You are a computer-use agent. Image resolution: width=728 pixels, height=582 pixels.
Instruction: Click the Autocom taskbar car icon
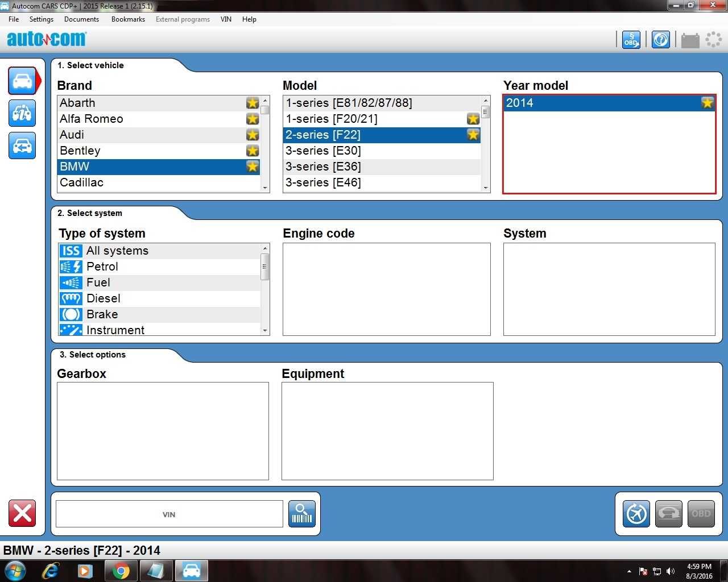point(191,571)
